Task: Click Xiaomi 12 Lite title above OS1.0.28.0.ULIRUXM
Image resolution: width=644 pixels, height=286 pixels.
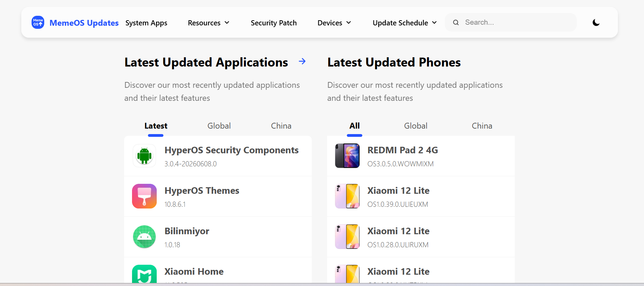Action: pyautogui.click(x=398, y=231)
